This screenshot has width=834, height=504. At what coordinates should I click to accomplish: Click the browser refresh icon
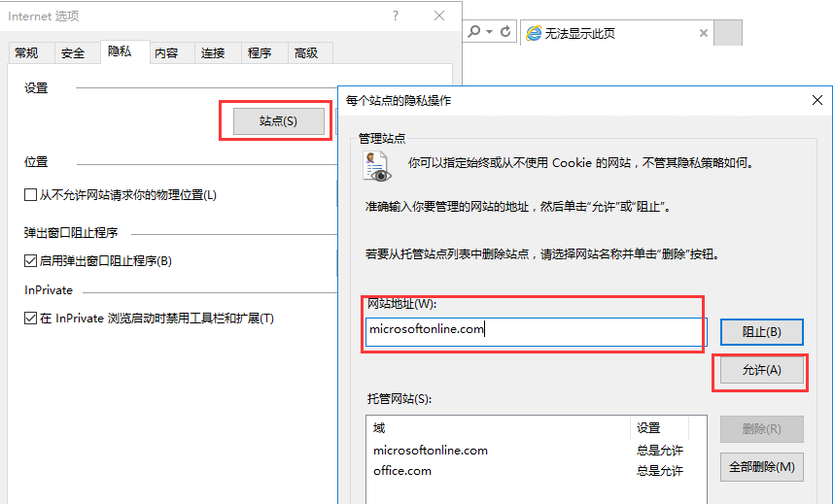(505, 32)
